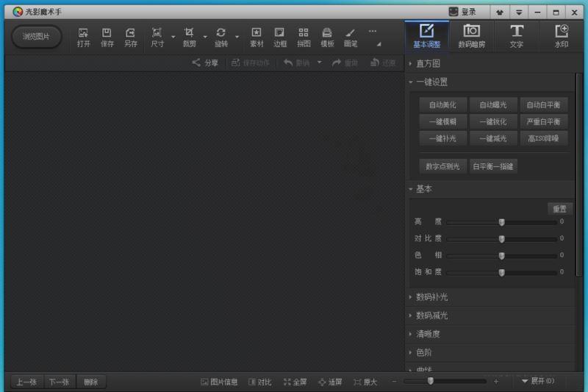588x392 pixels.
Task: Apply 高ISO降噪 noise reduction
Action: pyautogui.click(x=543, y=138)
